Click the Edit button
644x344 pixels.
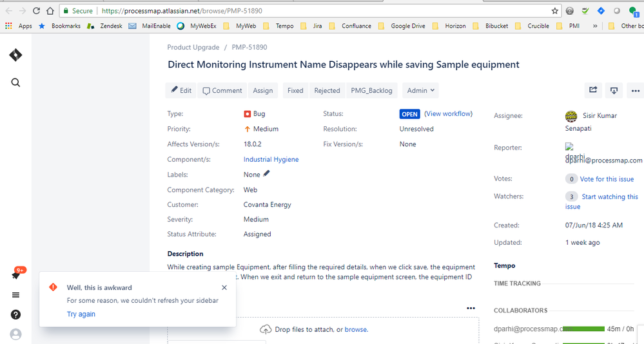click(x=181, y=91)
